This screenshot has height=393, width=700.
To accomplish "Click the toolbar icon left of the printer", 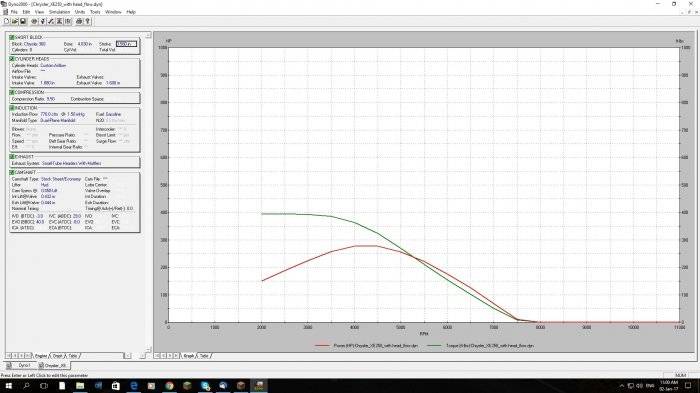I will click(67, 21).
